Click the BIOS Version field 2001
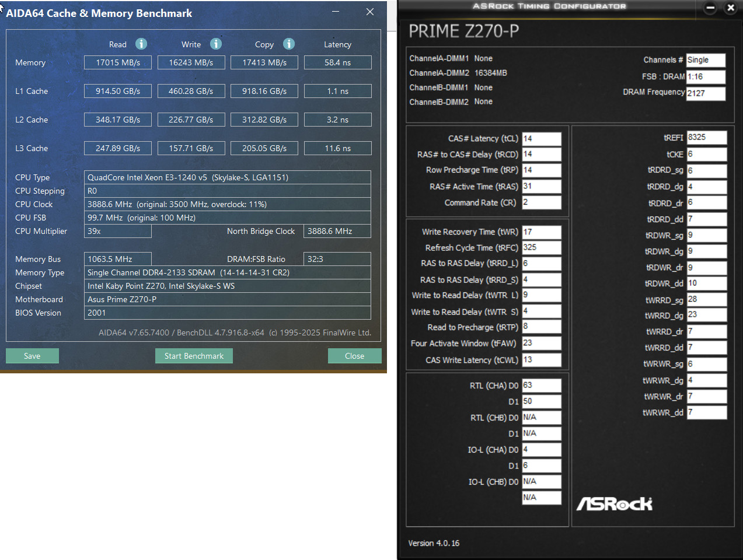 [228, 313]
